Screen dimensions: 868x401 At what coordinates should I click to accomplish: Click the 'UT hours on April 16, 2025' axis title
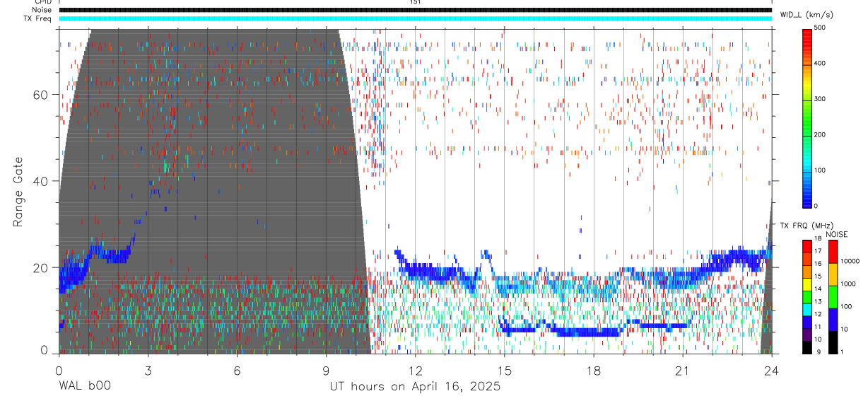pyautogui.click(x=415, y=387)
